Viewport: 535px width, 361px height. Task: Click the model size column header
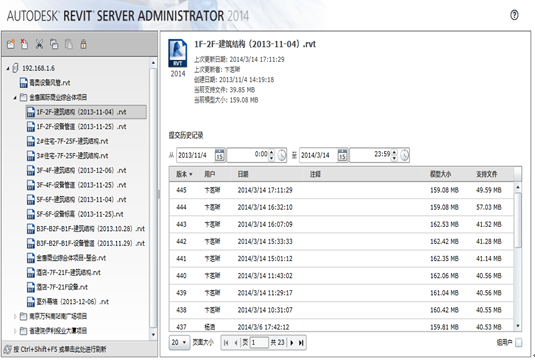[x=440, y=174]
